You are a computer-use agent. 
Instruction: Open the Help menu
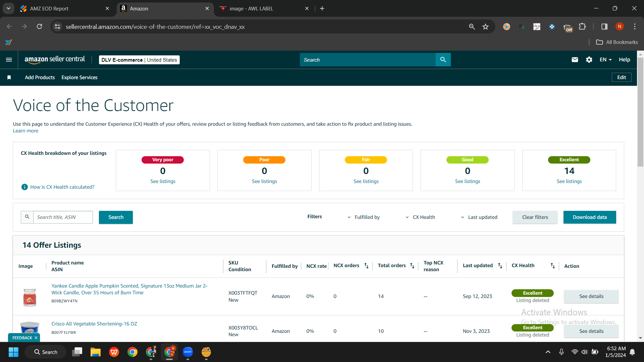[x=625, y=60]
